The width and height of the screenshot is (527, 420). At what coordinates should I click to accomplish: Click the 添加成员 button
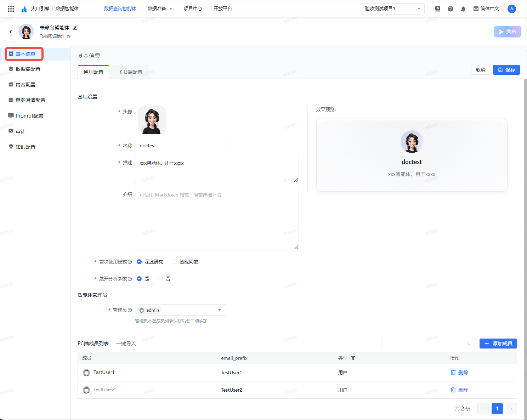[x=498, y=344]
